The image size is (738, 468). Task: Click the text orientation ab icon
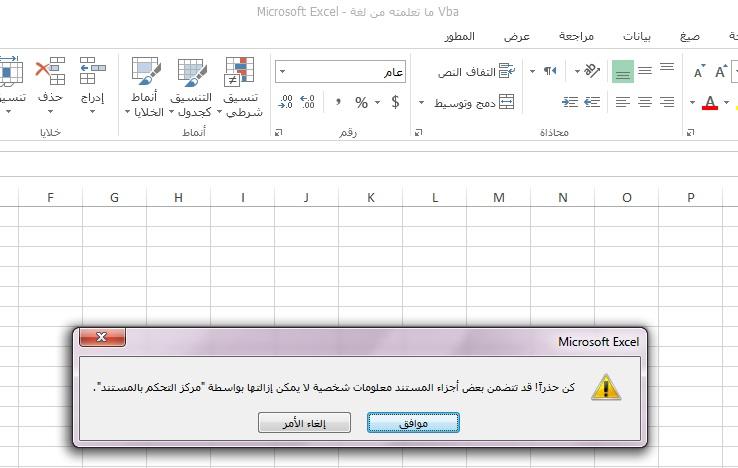592,71
